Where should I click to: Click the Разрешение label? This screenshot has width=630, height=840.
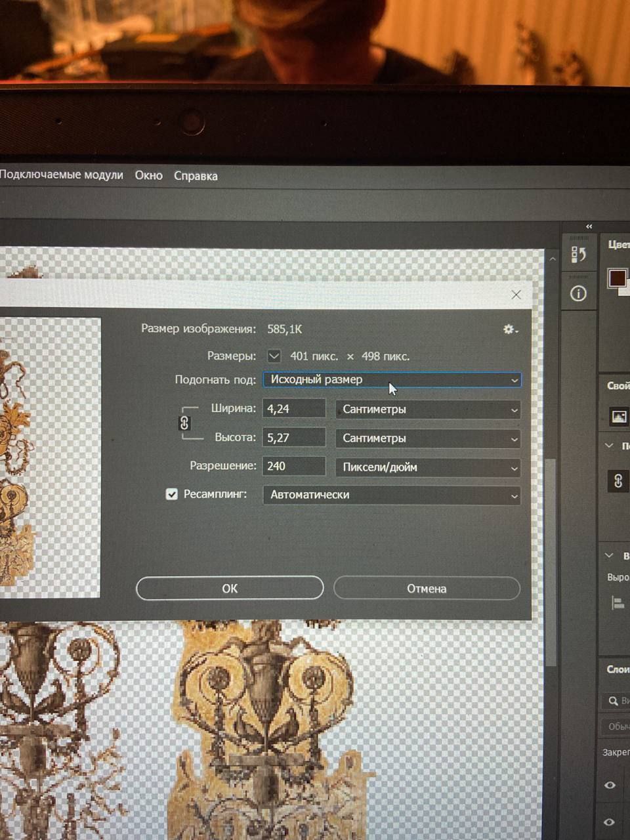point(223,465)
